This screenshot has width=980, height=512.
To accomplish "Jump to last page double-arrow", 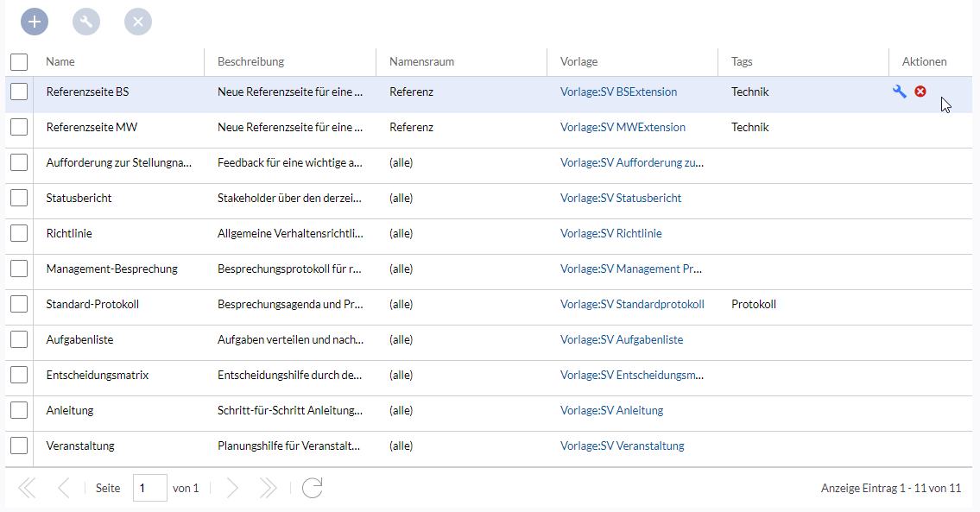I will pos(269,488).
